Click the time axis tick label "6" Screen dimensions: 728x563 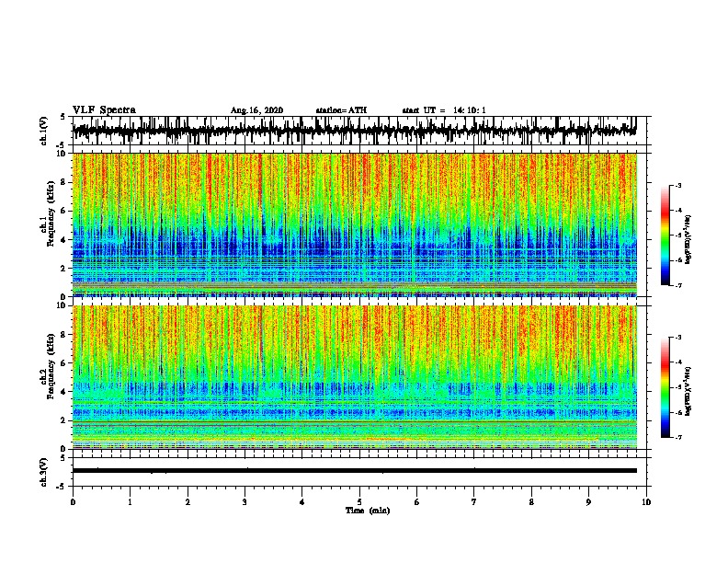[x=417, y=502]
